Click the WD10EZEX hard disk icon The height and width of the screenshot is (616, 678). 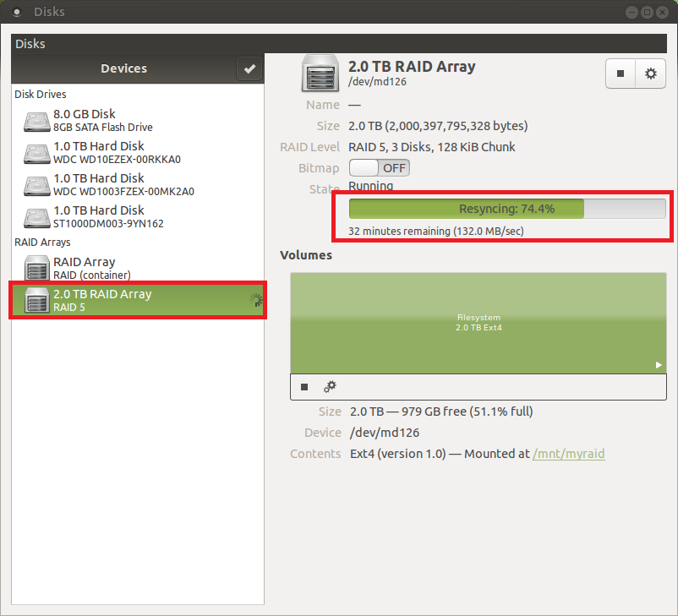(36, 154)
